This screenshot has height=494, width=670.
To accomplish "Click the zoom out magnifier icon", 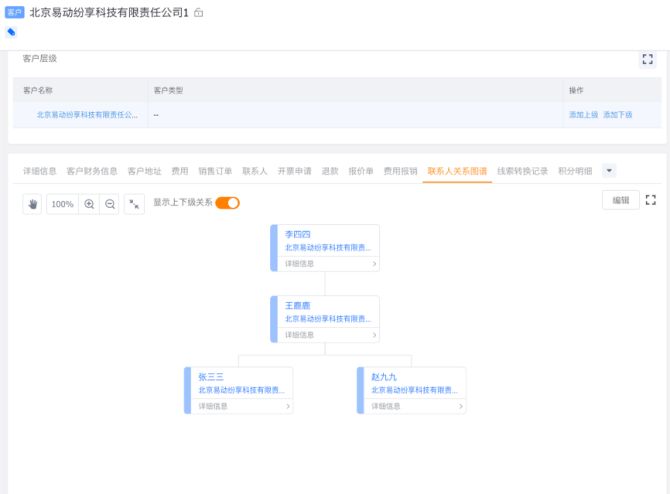I will 110,204.
